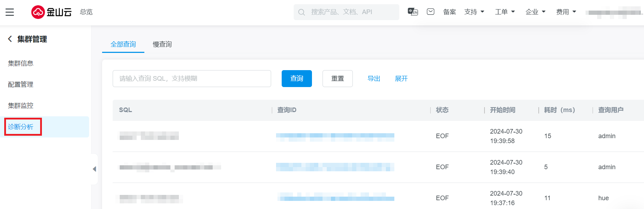Click the 备案 link in header
This screenshot has width=644, height=209.
pyautogui.click(x=449, y=12)
